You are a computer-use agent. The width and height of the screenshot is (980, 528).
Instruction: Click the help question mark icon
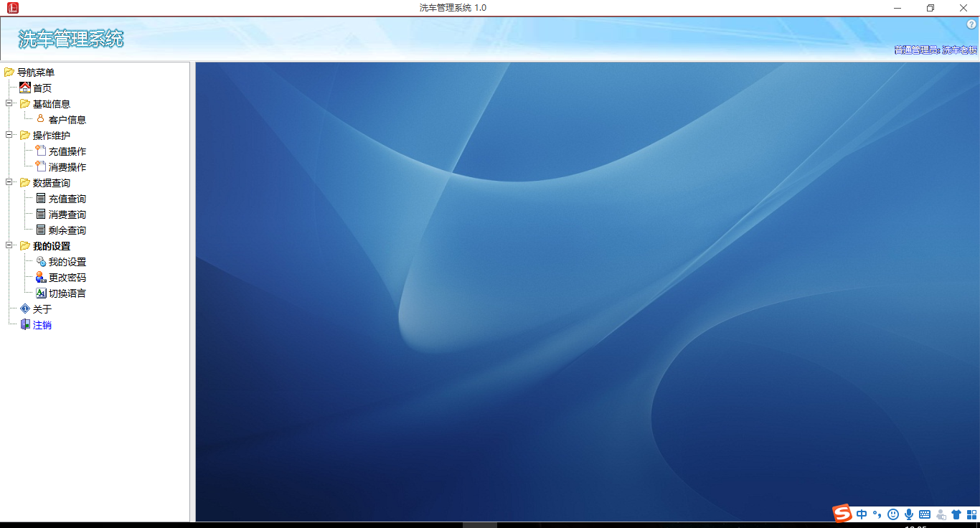(972, 24)
